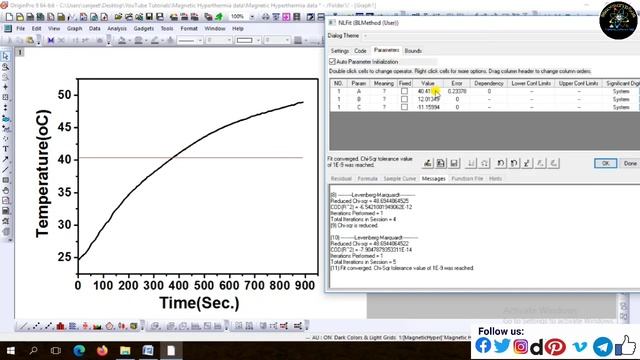Click the red Column chart icon
This screenshot has width=640, height=360.
[60, 326]
